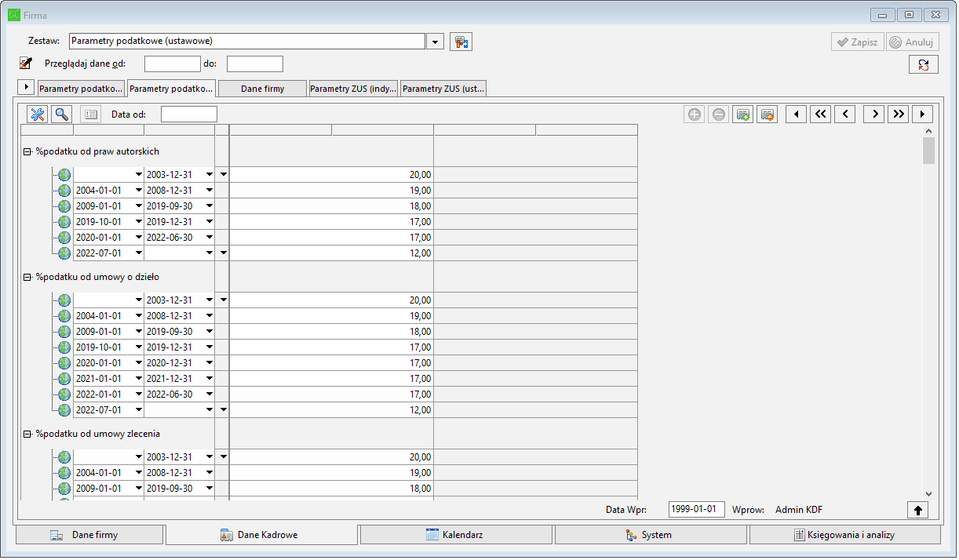Collapse the %podatku od umowy zlecenia group

26,434
